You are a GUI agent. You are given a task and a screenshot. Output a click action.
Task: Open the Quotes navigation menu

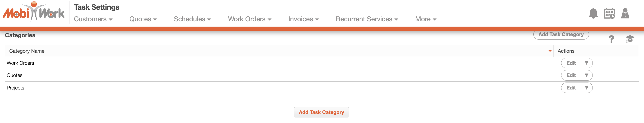pos(143,19)
